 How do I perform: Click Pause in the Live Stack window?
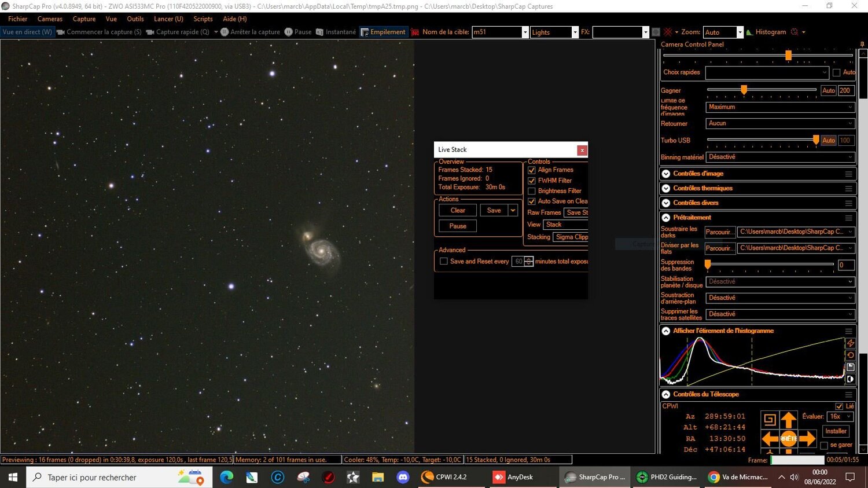tap(458, 226)
